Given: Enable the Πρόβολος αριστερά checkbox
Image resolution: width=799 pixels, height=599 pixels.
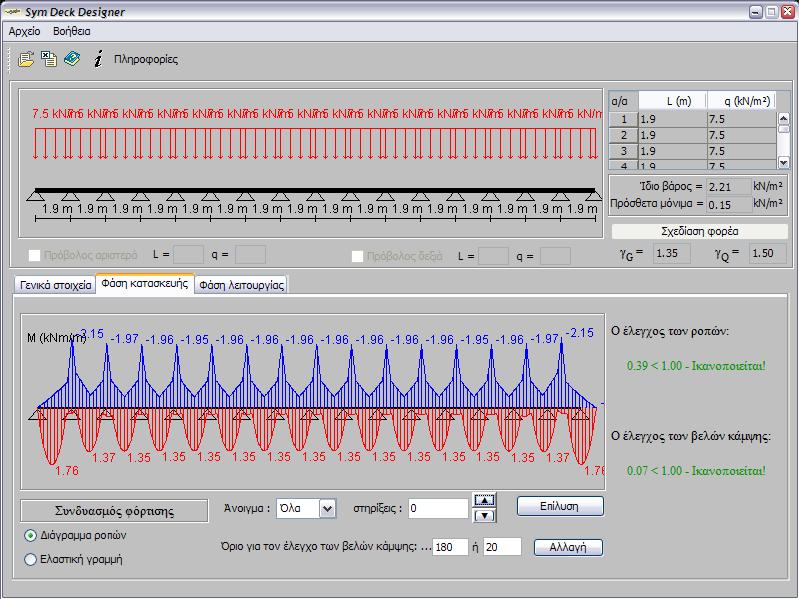Looking at the screenshot, I should [x=34, y=255].
